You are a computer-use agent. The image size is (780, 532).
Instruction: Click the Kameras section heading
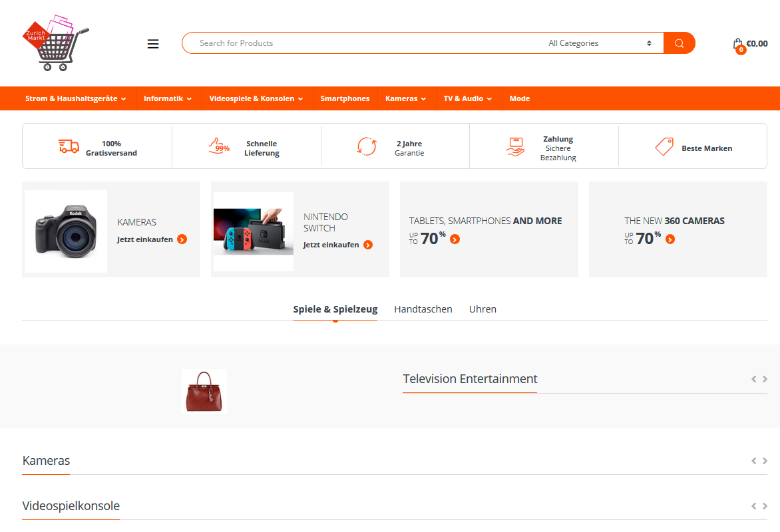point(47,460)
